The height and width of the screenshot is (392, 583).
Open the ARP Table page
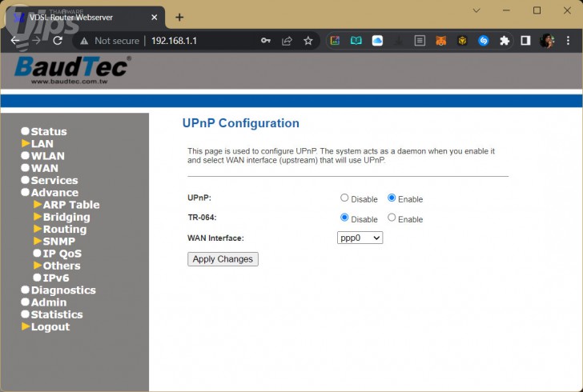point(71,205)
